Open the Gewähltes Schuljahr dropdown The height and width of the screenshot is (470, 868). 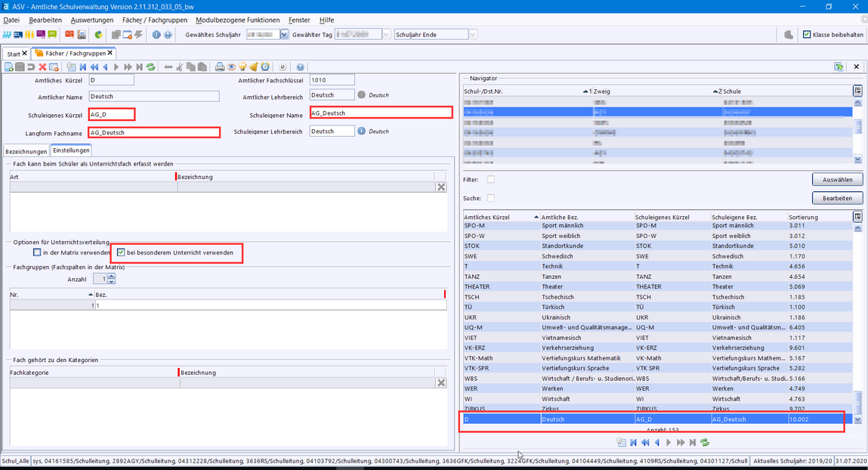click(x=284, y=35)
